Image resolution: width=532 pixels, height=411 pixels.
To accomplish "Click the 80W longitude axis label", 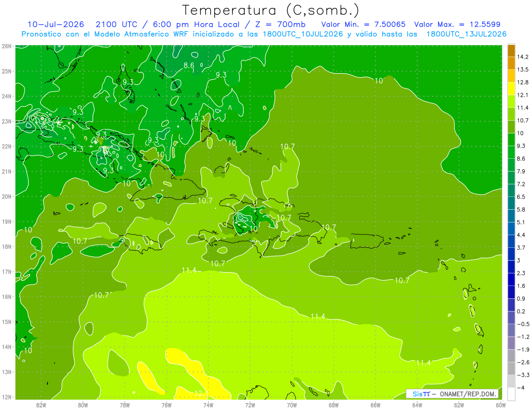I will coord(82,405).
